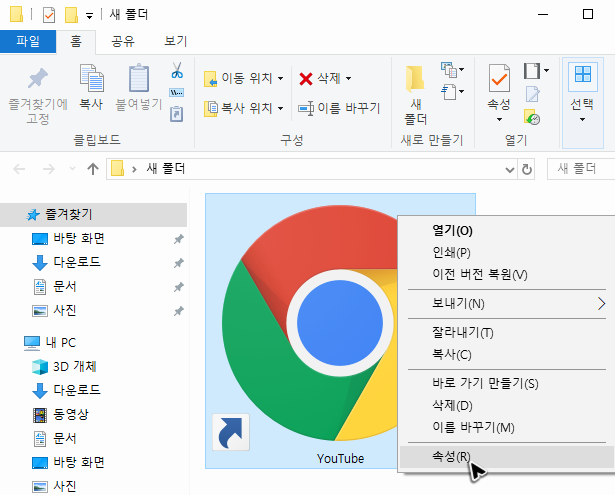Click the search box '새 폴더'
This screenshot has height=495, width=615.
580,169
